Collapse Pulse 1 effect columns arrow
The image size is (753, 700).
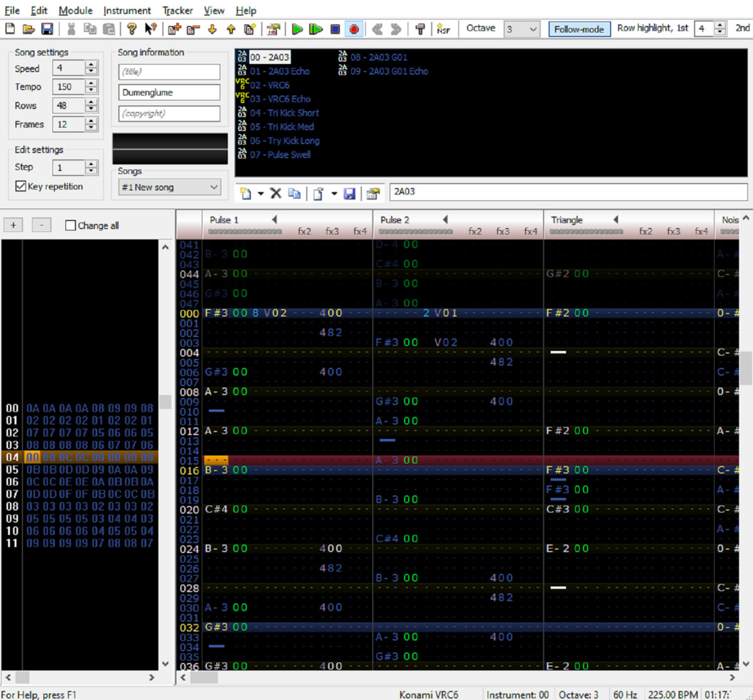point(274,220)
